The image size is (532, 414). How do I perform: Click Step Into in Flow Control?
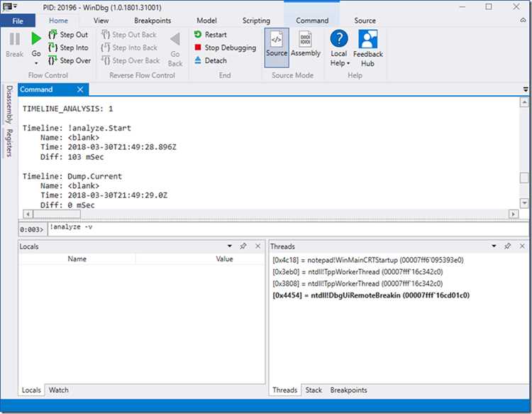coord(69,48)
